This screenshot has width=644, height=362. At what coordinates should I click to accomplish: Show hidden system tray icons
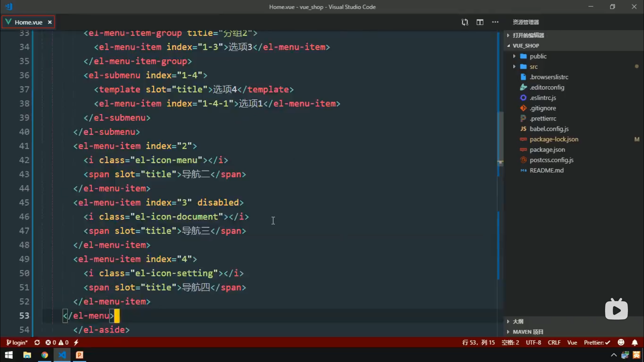[614, 355]
